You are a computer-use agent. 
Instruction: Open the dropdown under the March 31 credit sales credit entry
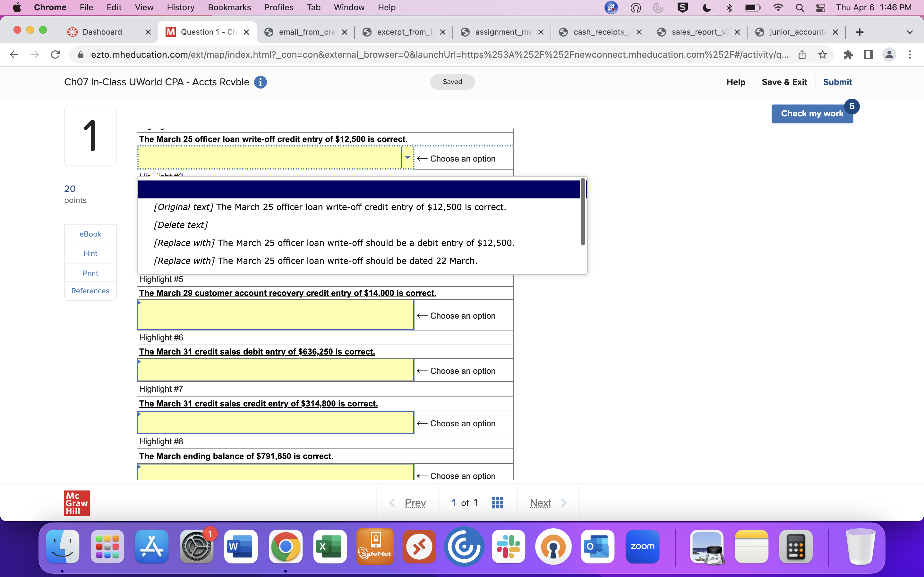pyautogui.click(x=275, y=422)
